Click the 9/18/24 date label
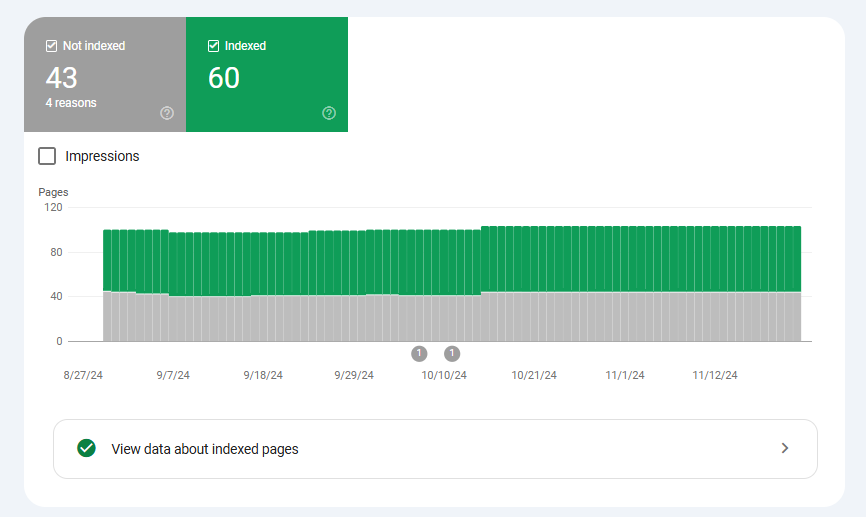This screenshot has height=517, width=866. tap(263, 375)
